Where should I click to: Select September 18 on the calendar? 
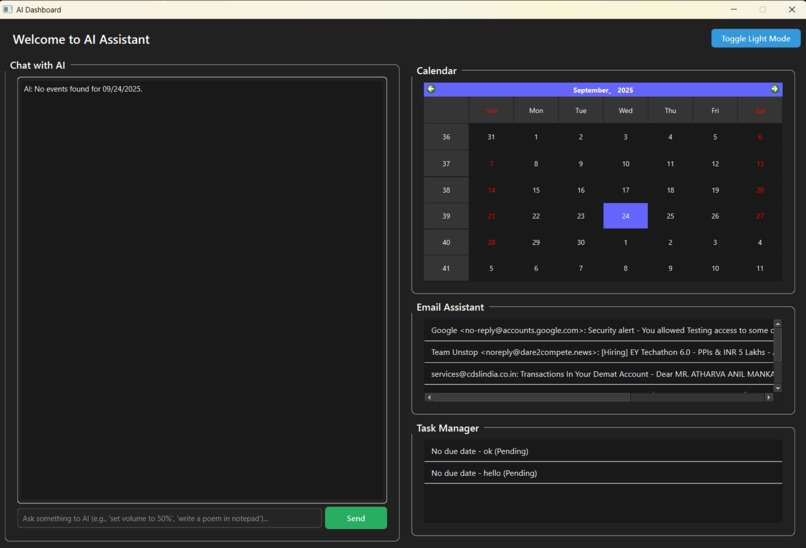pos(670,190)
